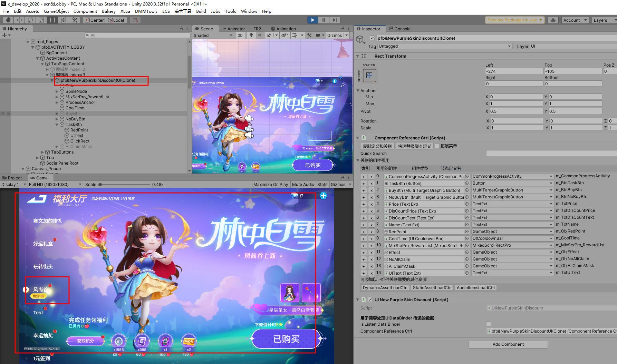This screenshot has width=617, height=364.
Task: Open the custom editor tools button
Action: point(75,20)
